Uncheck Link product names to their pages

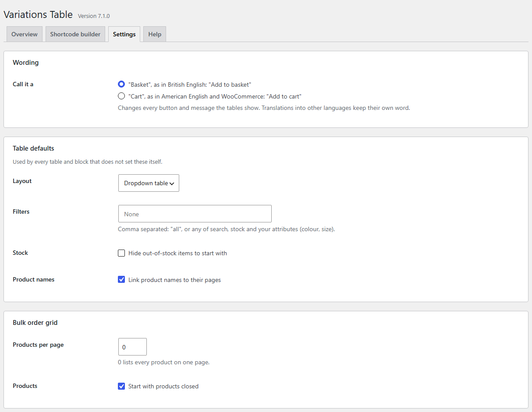(x=121, y=279)
